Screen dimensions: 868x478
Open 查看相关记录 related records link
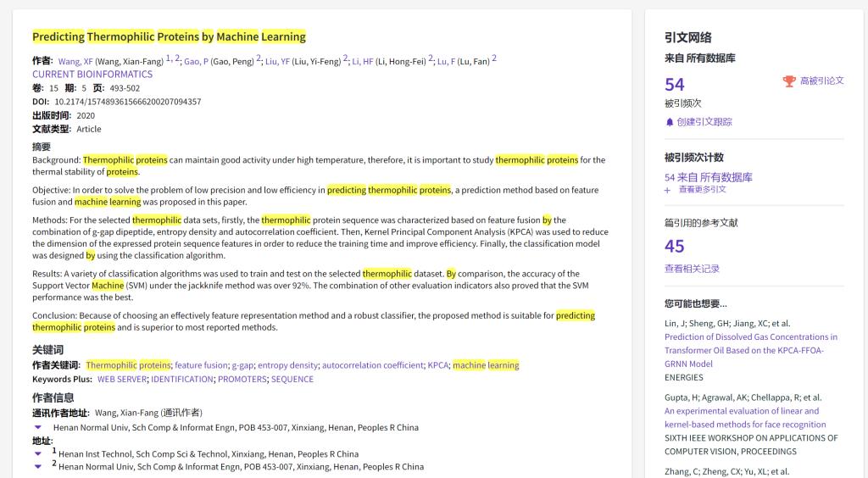[x=692, y=269]
